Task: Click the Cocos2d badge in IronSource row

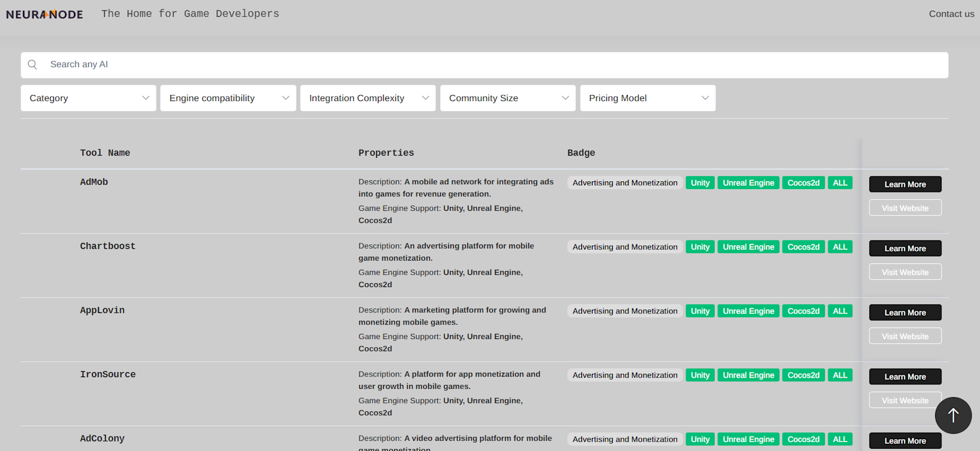Action: (804, 375)
